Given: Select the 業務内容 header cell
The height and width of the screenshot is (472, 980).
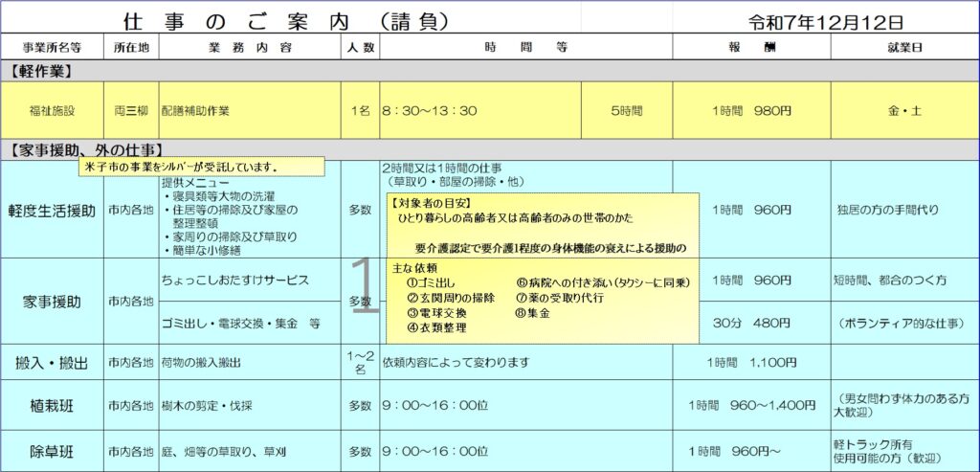Looking at the screenshot, I should [247, 47].
